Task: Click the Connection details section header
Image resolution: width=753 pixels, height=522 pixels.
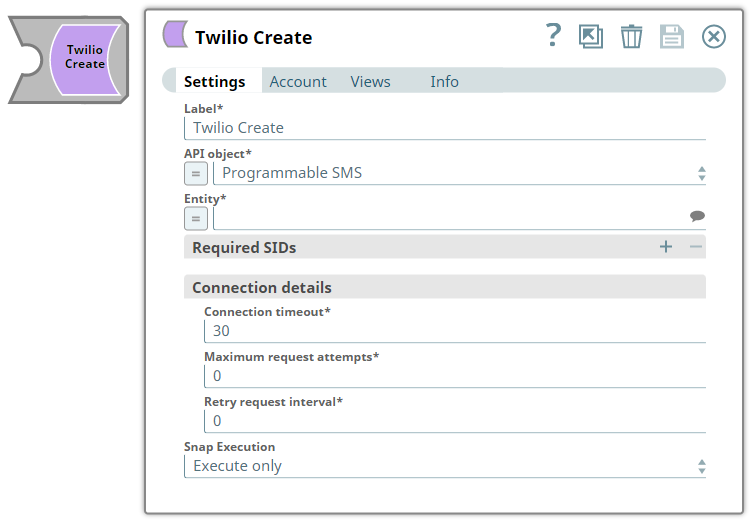Action: point(445,287)
